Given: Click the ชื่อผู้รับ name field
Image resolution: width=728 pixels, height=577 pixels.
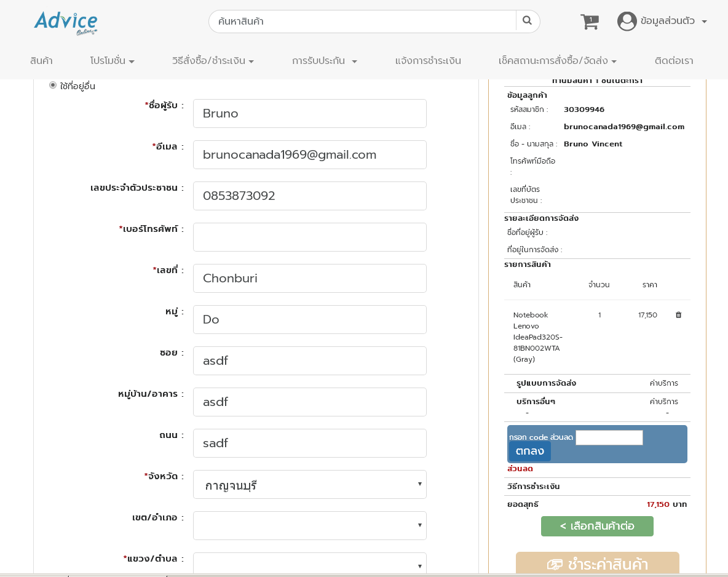Looking at the screenshot, I should 310,113.
